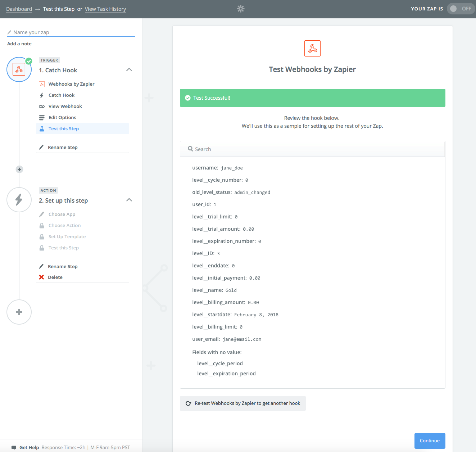Click the level__startdate February 8, 2018 row
This screenshot has width=476, height=452.
(x=235, y=315)
